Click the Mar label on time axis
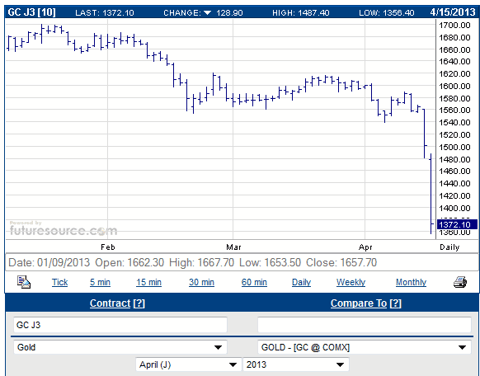Viewport: 480px width, 376px height. point(233,247)
